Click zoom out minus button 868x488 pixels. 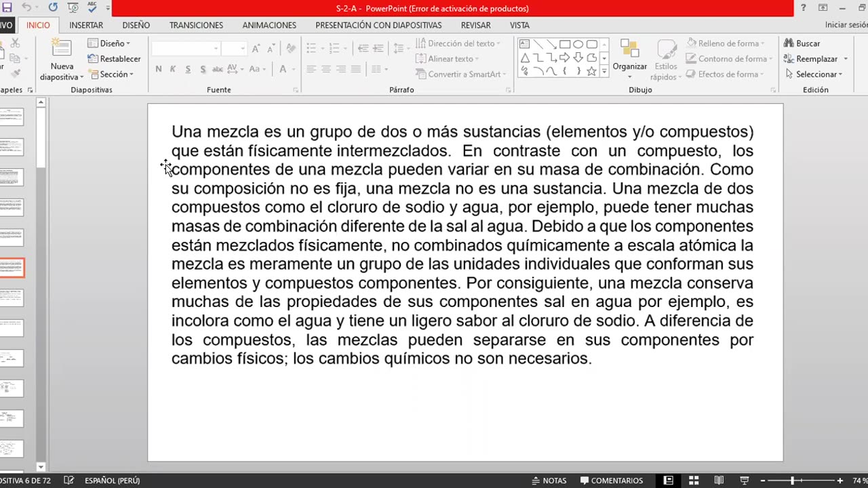pos(762,481)
